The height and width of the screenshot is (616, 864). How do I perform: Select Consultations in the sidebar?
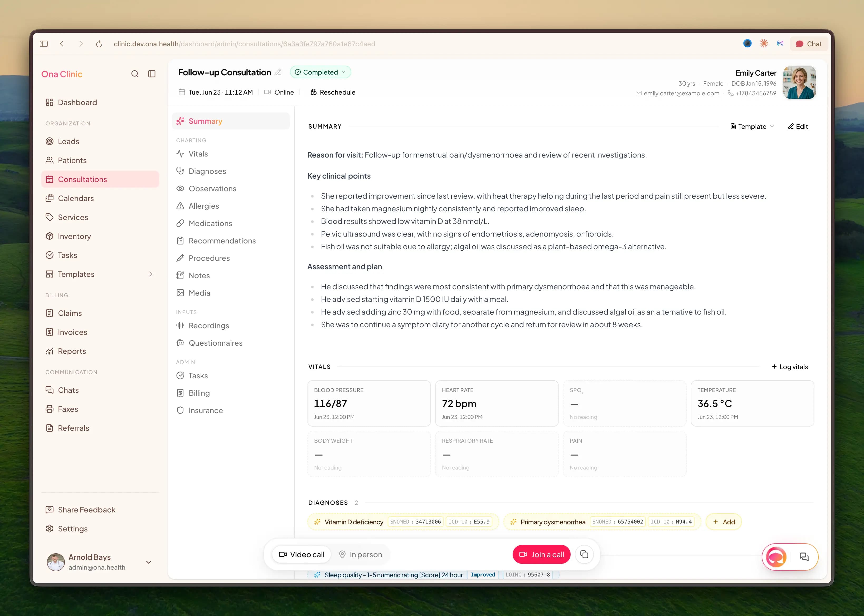click(100, 179)
